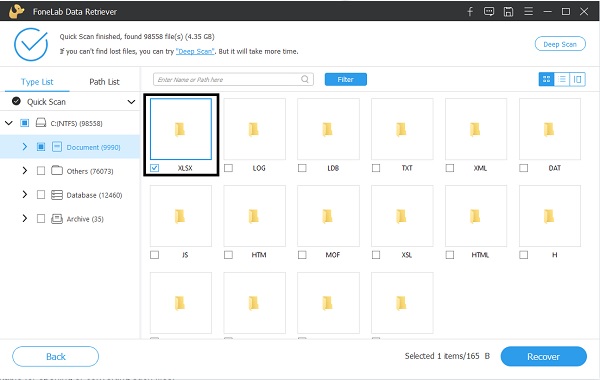Viewport: 600px width, 380px height.
Task: Click the Archive category icon
Action: point(57,219)
